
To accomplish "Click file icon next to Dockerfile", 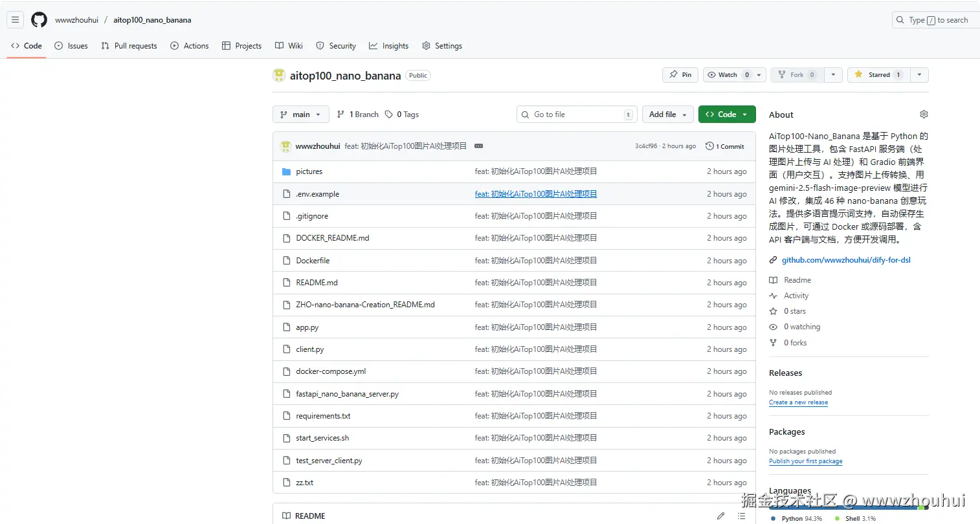I will click(287, 261).
